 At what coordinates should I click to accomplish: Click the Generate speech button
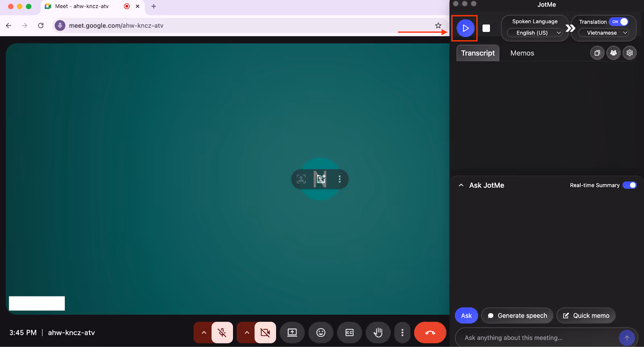(518, 316)
